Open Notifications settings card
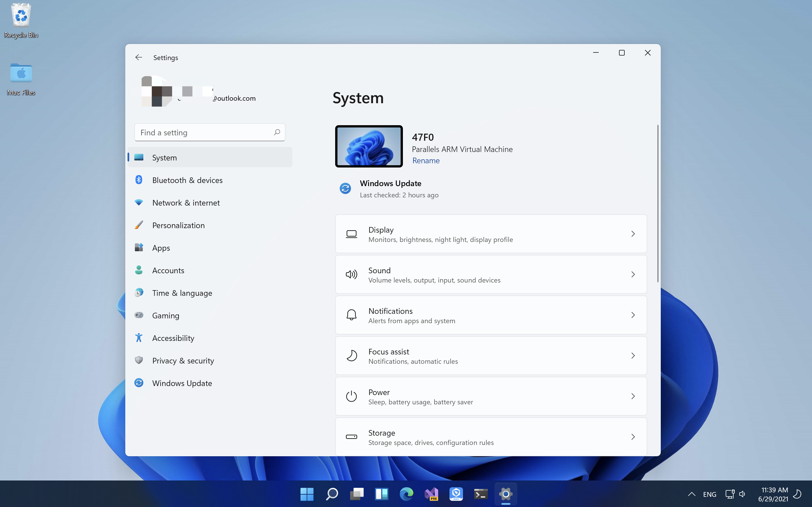 click(x=491, y=315)
